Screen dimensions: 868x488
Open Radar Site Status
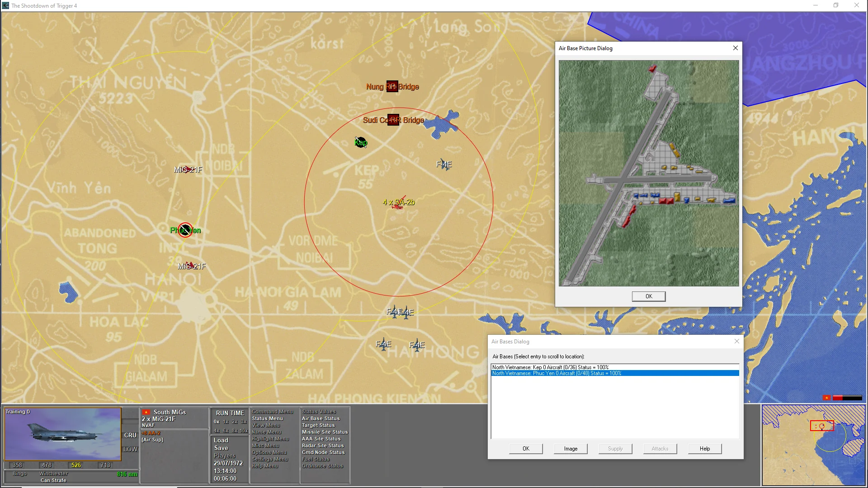(323, 446)
